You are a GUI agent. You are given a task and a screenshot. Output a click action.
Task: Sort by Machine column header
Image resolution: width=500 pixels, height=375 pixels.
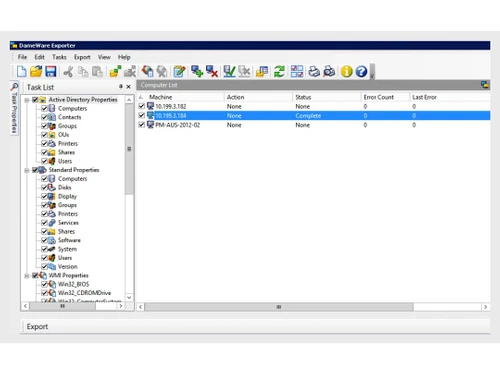pyautogui.click(x=181, y=97)
